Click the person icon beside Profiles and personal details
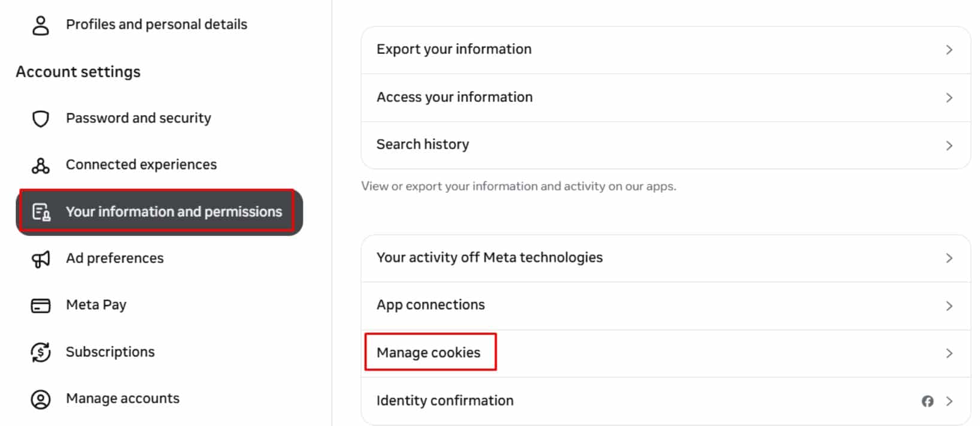Viewport: 980px width, 426px height. [x=41, y=25]
